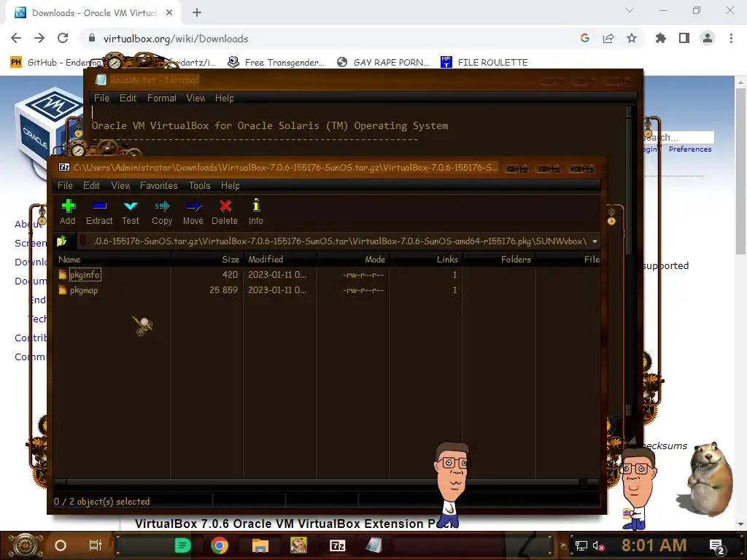Open File Explorer from taskbar

(x=260, y=545)
